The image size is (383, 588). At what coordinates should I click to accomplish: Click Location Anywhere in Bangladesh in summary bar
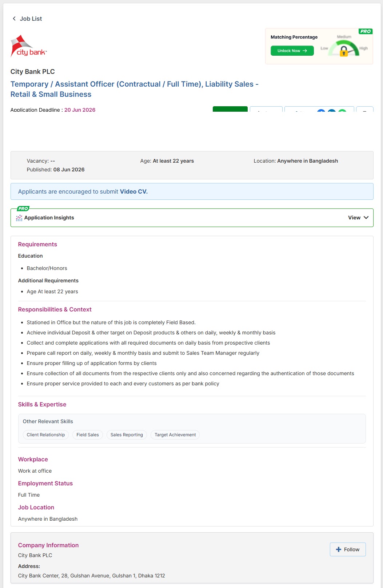coord(296,161)
